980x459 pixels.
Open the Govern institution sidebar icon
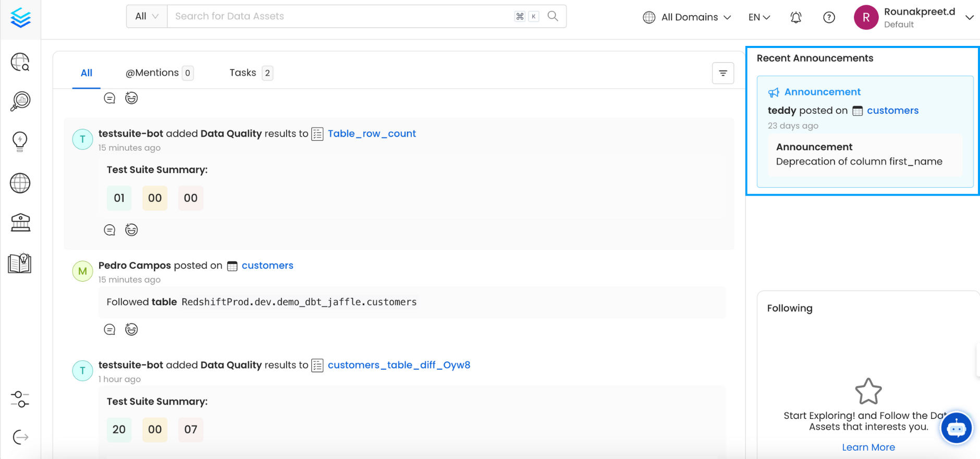20,223
